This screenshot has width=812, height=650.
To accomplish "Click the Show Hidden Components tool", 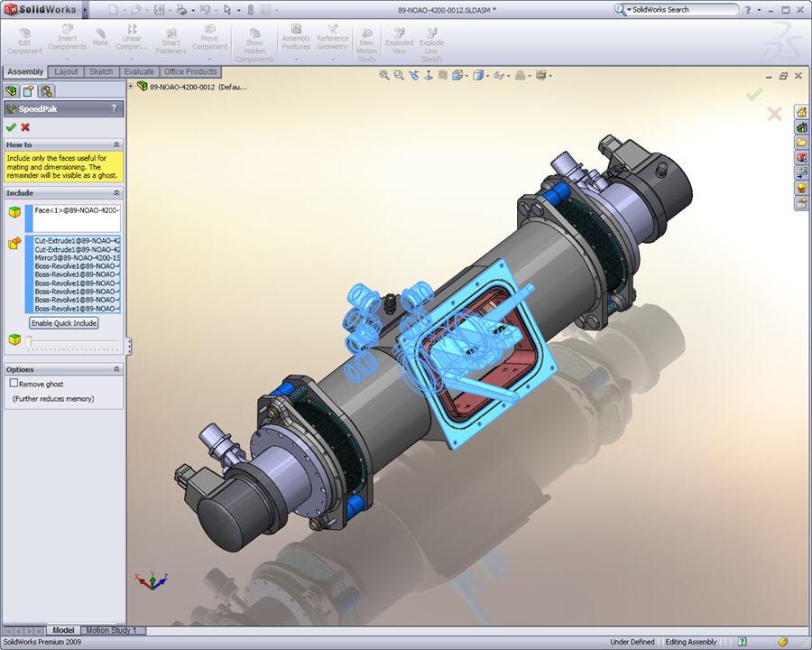I will [x=254, y=44].
